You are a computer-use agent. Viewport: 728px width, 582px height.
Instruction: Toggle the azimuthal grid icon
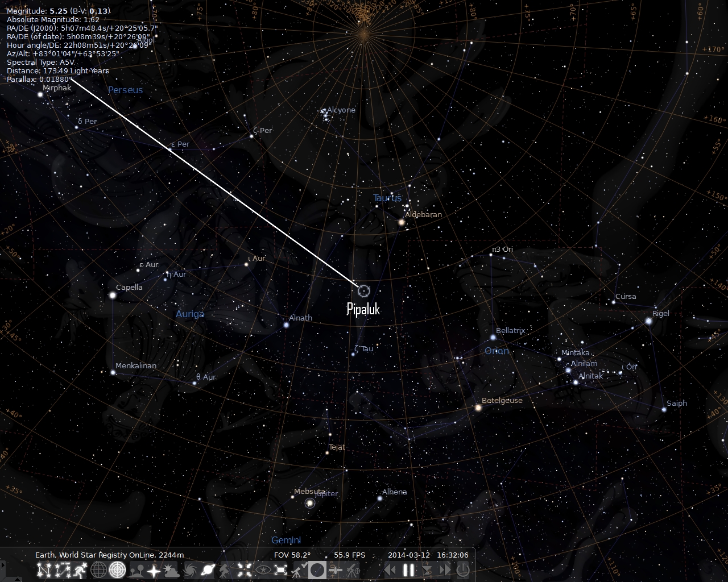click(x=117, y=569)
